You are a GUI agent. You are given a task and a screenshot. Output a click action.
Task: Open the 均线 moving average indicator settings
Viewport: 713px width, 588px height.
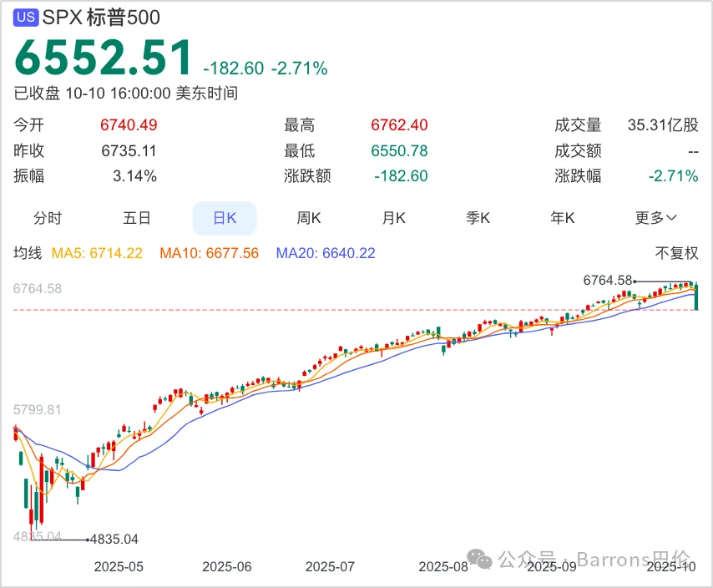pos(28,253)
